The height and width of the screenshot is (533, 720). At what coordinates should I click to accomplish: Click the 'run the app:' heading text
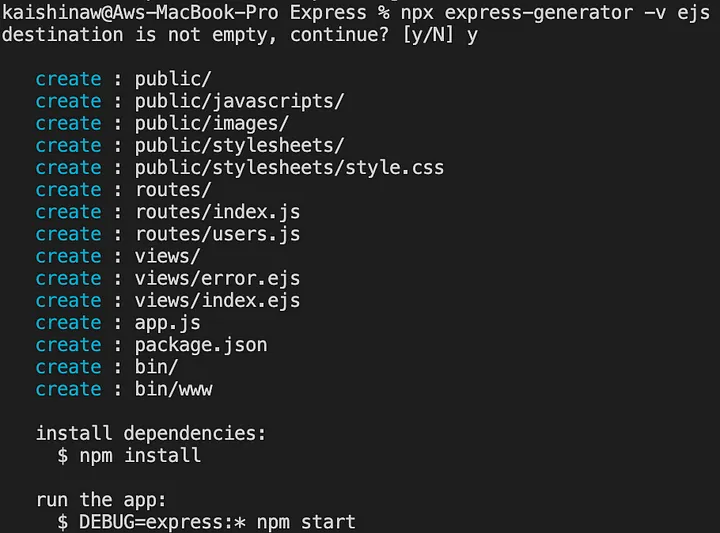[102, 499]
